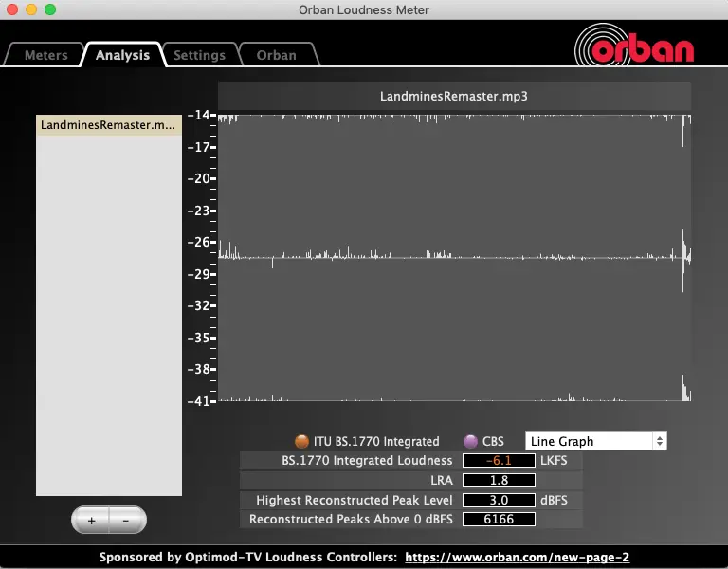The width and height of the screenshot is (728, 569).
Task: Open the Orban tab
Action: point(276,55)
